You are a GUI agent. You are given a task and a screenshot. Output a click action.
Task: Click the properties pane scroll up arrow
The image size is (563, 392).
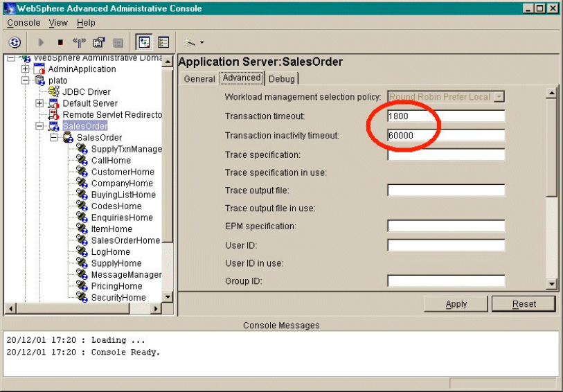[x=551, y=93]
